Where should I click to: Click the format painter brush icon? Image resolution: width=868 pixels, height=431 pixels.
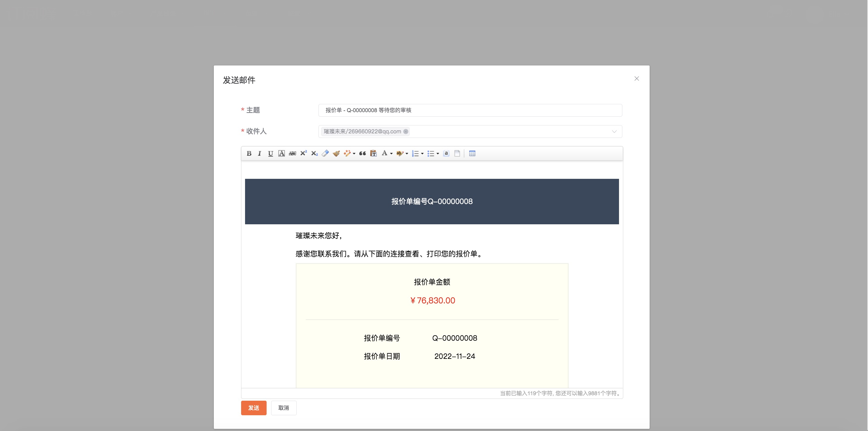[x=336, y=154]
